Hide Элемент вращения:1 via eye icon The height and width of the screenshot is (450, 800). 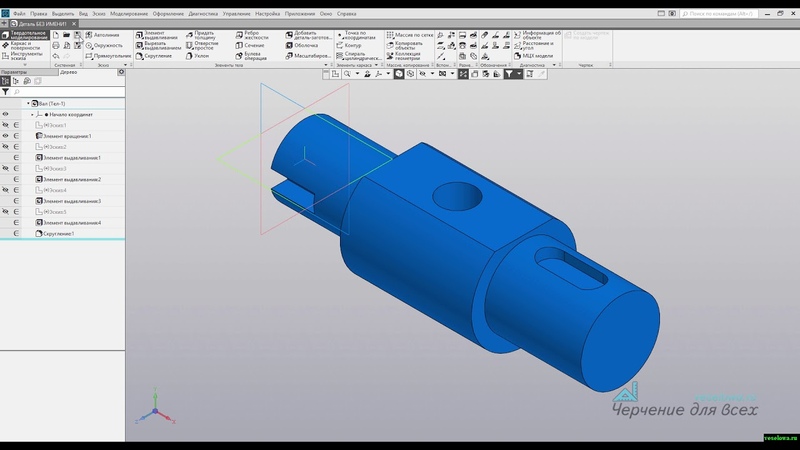[x=5, y=136]
